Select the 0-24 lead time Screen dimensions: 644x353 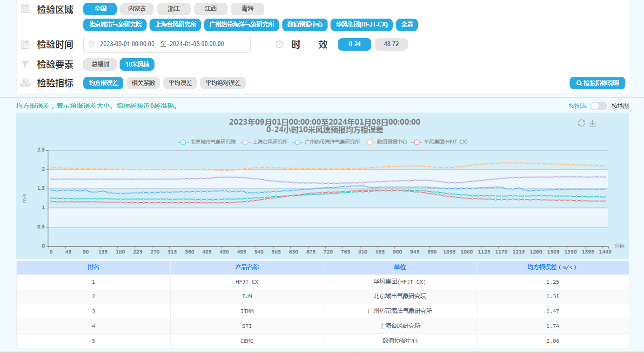[355, 44]
